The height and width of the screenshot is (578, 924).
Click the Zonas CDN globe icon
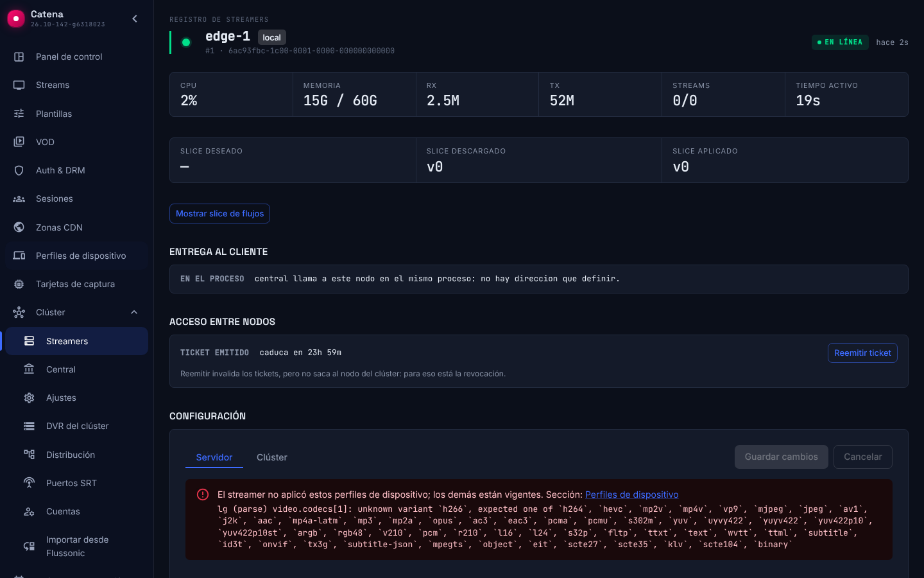tap(19, 227)
